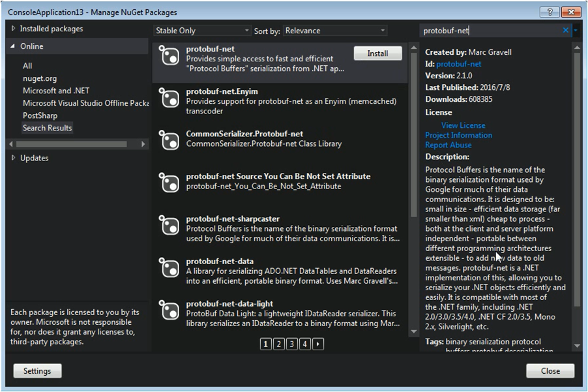Click the left pane scroll right arrow
Image resolution: width=588 pixels, height=392 pixels.
pos(143,144)
